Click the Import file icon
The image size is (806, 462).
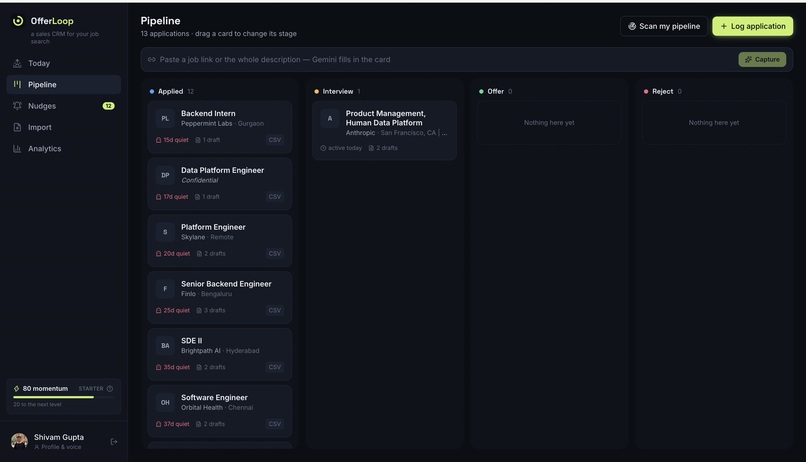pos(17,127)
